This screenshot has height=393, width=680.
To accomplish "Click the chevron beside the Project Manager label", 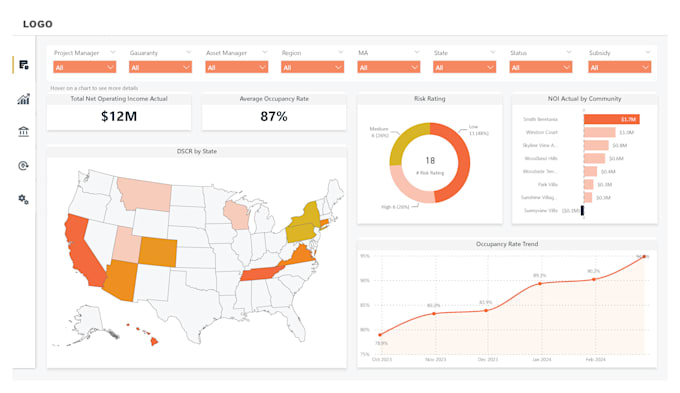I will pyautogui.click(x=113, y=52).
